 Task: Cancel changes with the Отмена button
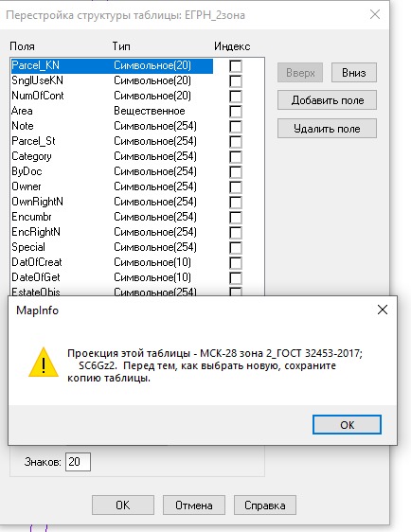(194, 505)
